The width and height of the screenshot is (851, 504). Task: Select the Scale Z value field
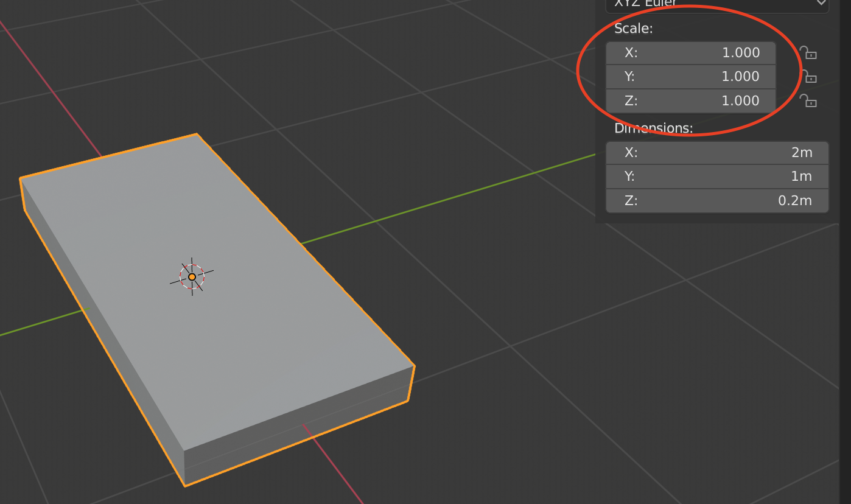(691, 100)
